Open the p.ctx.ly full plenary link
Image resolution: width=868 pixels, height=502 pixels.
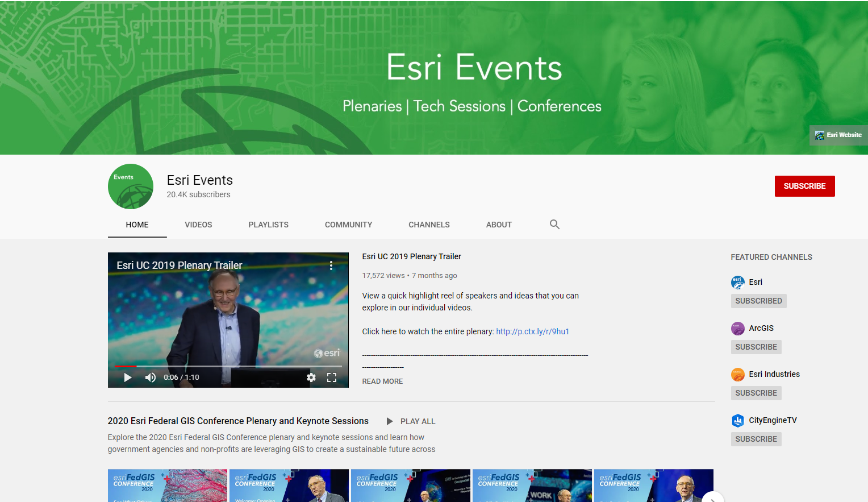coord(533,331)
